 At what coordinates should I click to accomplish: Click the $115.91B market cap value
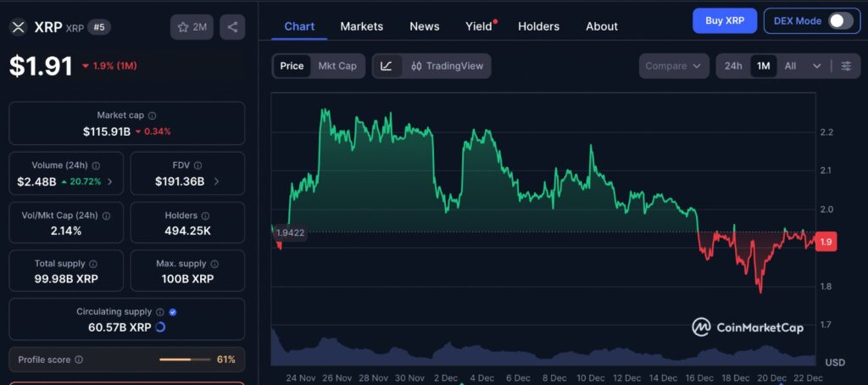(x=107, y=131)
